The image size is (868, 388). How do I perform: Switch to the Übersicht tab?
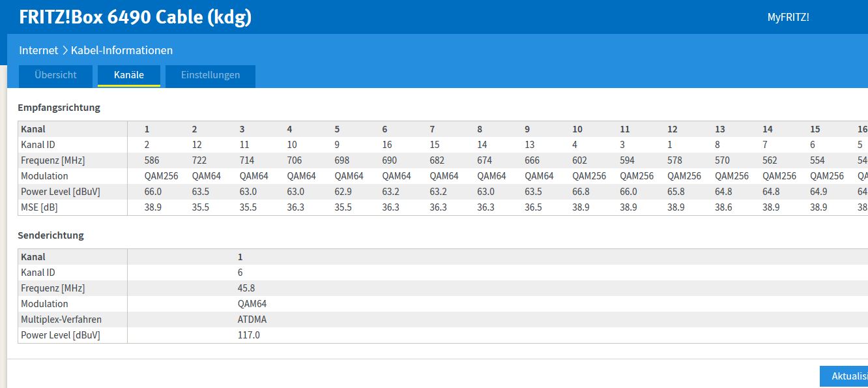(55, 75)
